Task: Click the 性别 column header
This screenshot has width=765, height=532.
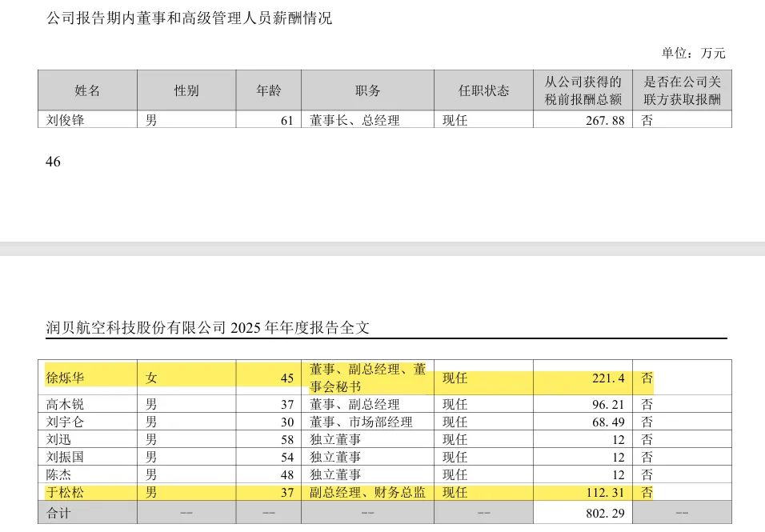Action: pyautogui.click(x=186, y=90)
